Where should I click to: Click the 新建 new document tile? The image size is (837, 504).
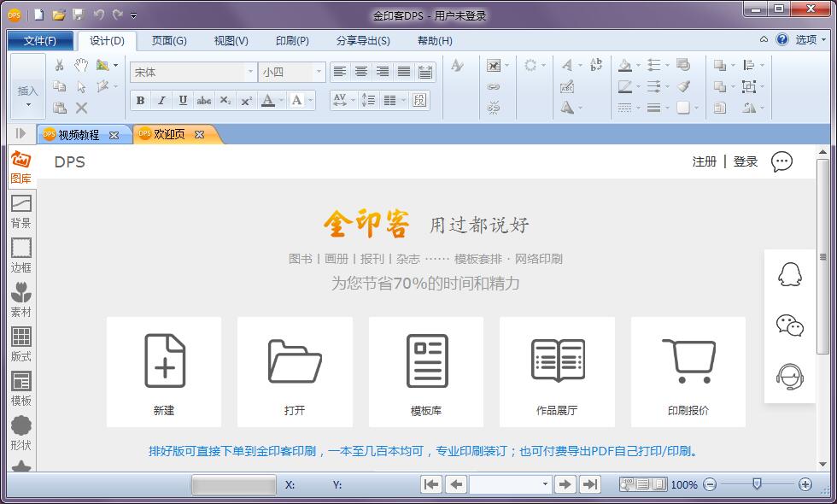pos(164,372)
